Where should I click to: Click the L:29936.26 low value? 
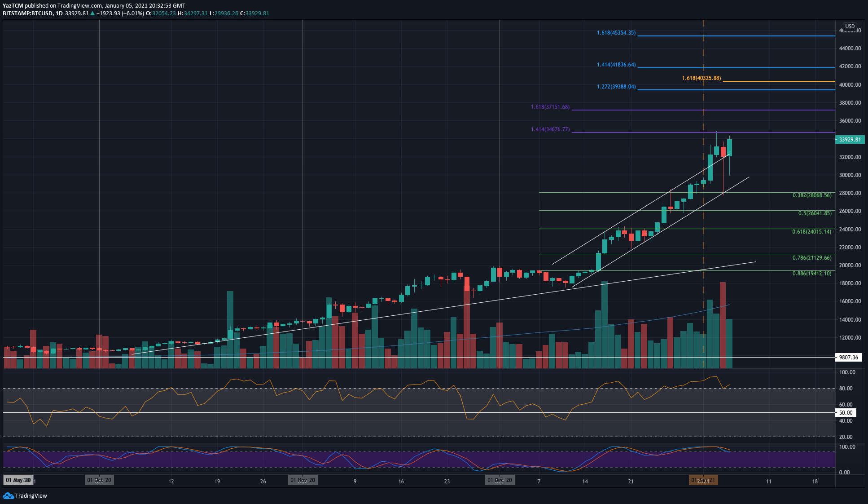pos(224,13)
